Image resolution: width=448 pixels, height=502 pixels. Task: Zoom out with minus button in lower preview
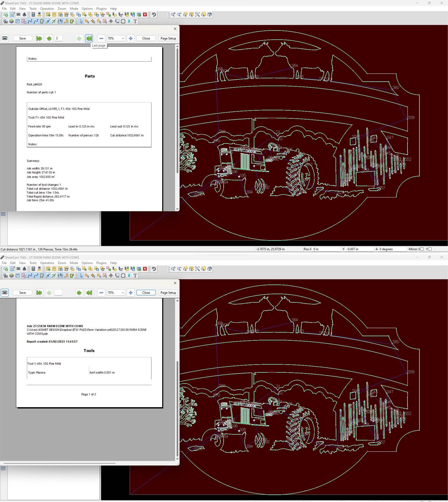(101, 293)
